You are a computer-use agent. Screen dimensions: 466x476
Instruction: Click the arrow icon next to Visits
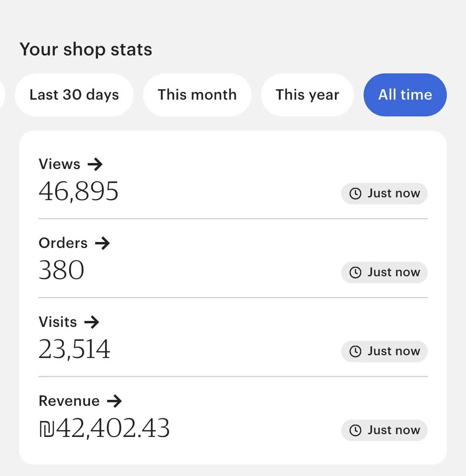tap(92, 322)
